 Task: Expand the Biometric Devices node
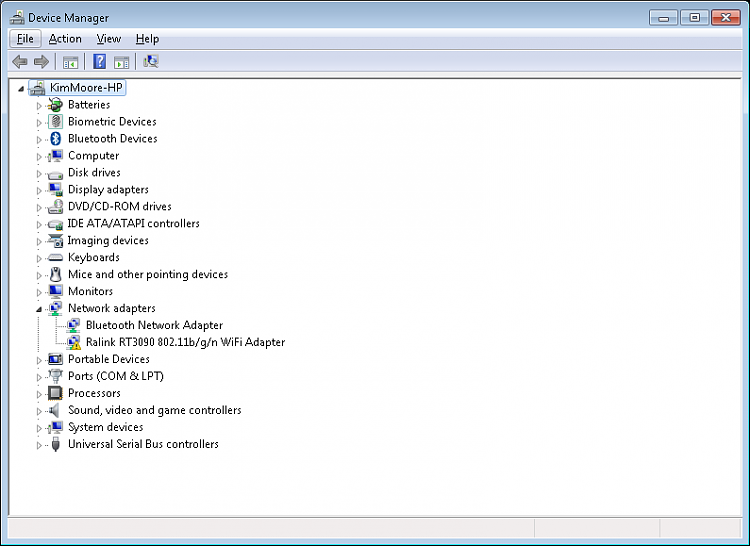tap(39, 122)
